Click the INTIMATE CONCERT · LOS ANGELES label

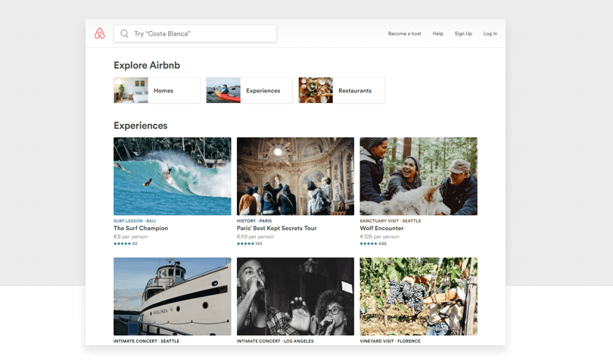point(275,341)
